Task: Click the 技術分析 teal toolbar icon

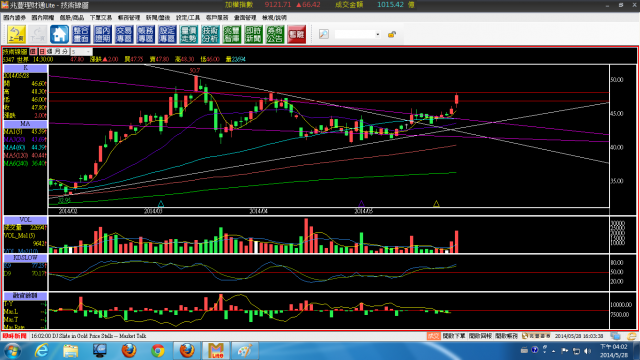Action: [x=210, y=34]
